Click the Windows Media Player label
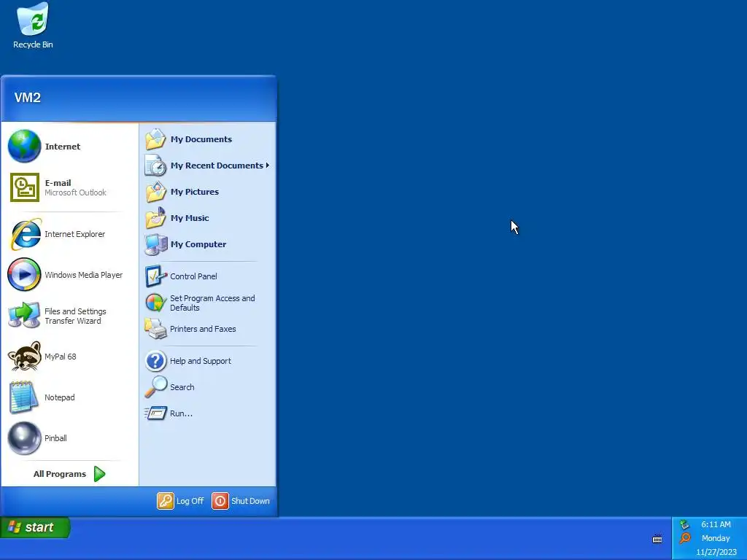Image resolution: width=747 pixels, height=560 pixels. 83,275
